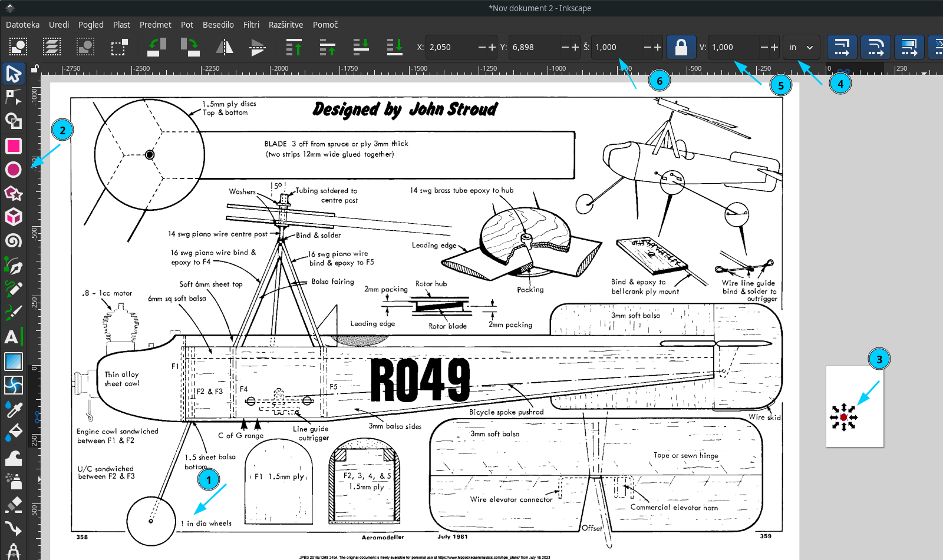943x560 pixels.
Task: Choose the Eraser tool
Action: click(x=13, y=505)
